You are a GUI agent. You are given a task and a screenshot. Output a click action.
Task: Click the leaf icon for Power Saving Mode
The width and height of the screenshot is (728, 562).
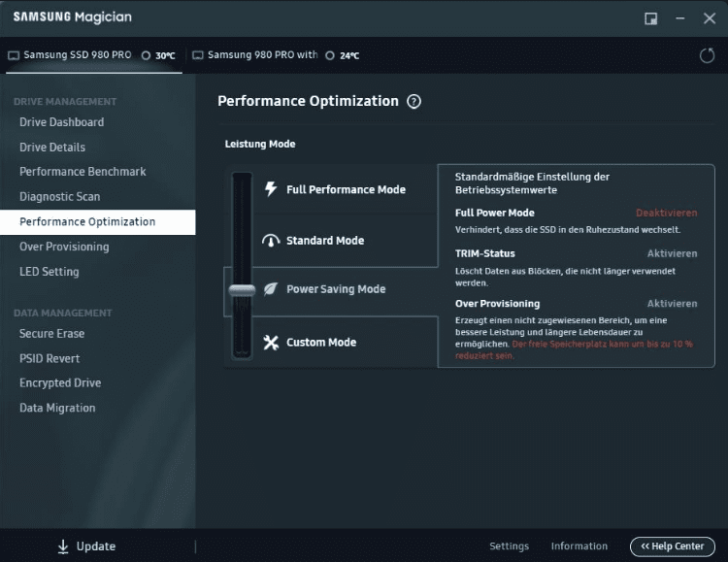[x=271, y=289]
